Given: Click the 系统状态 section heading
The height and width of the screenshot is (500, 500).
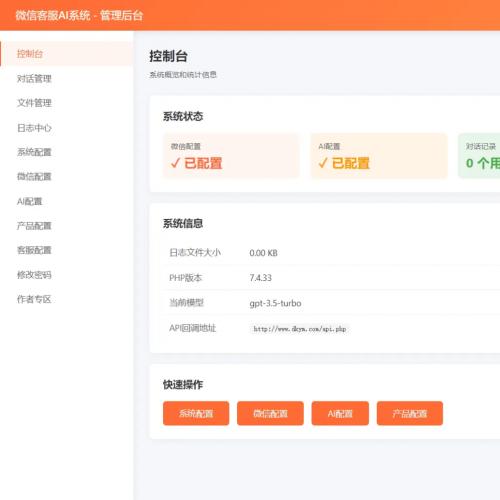Looking at the screenshot, I should click(x=183, y=116).
